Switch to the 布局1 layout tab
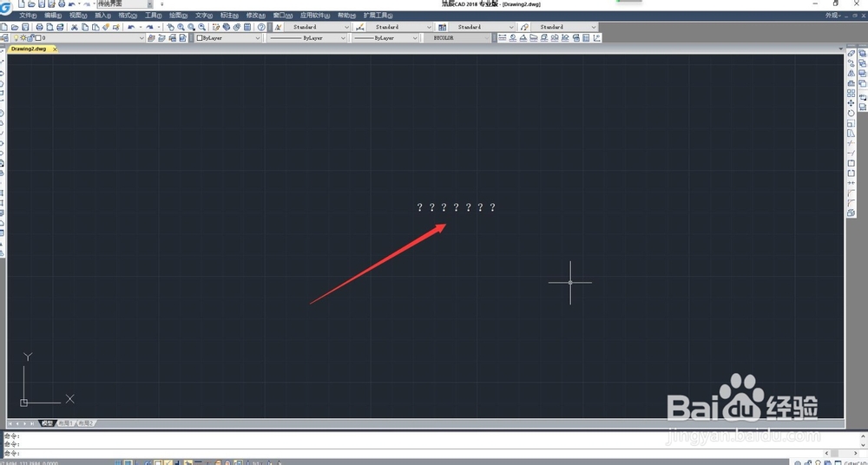Screen dimensions: 868x465 tap(65, 423)
